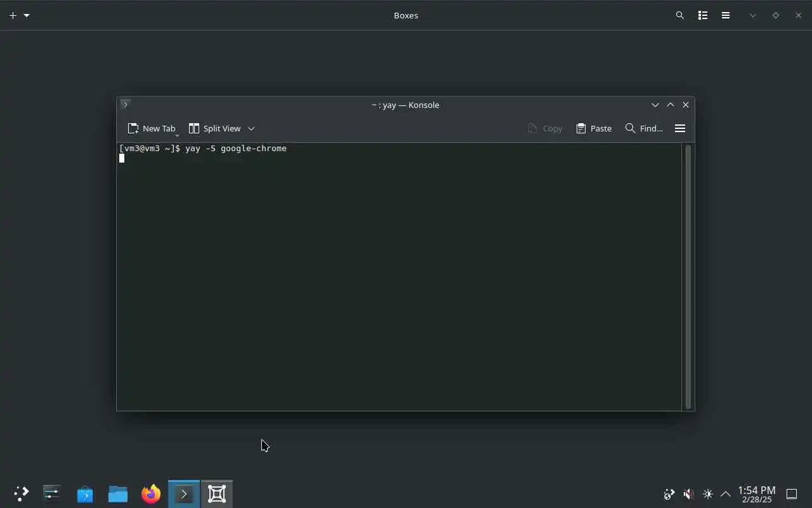Launch Discover software center from taskbar
Screen dimensions: 812x508
84,493
